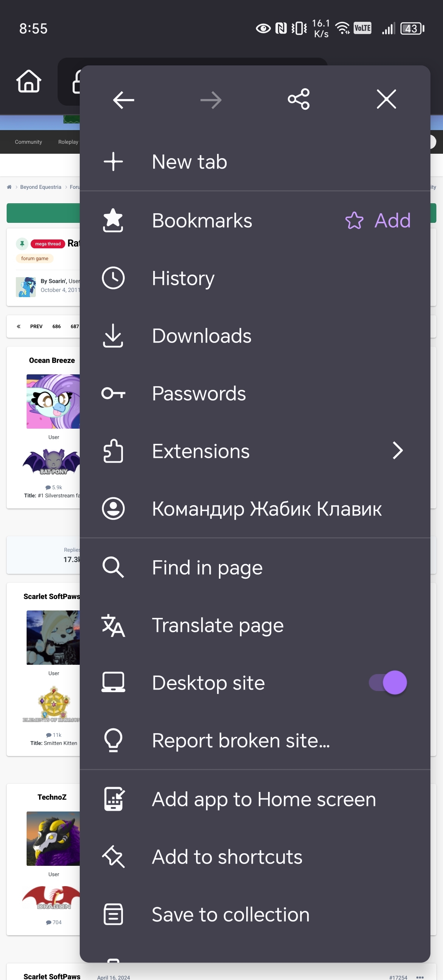
Task: Tap the Extensions puzzle icon
Action: point(113,451)
